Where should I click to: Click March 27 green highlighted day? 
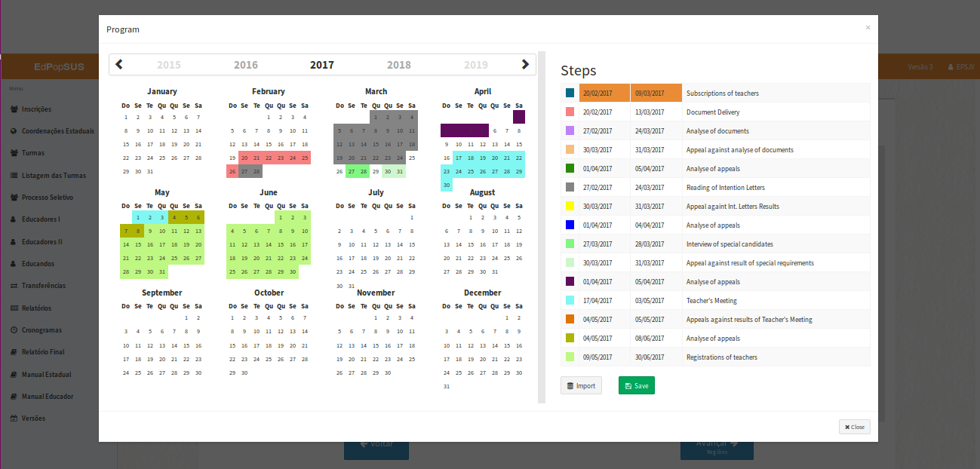(352, 171)
